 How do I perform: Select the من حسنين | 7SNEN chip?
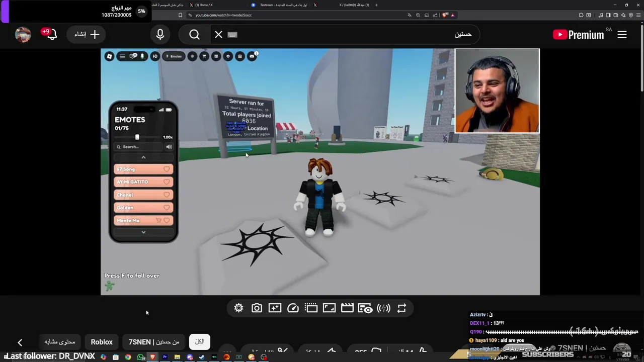coord(154,342)
